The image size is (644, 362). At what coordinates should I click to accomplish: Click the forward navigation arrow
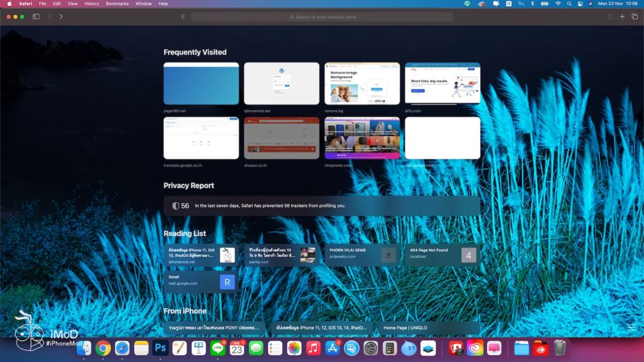pyautogui.click(x=61, y=16)
